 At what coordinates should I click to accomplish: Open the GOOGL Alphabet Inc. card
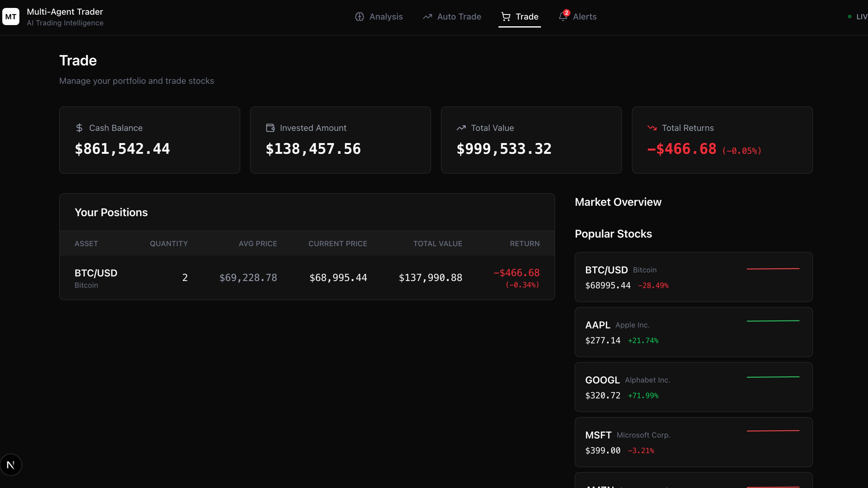pyautogui.click(x=694, y=387)
